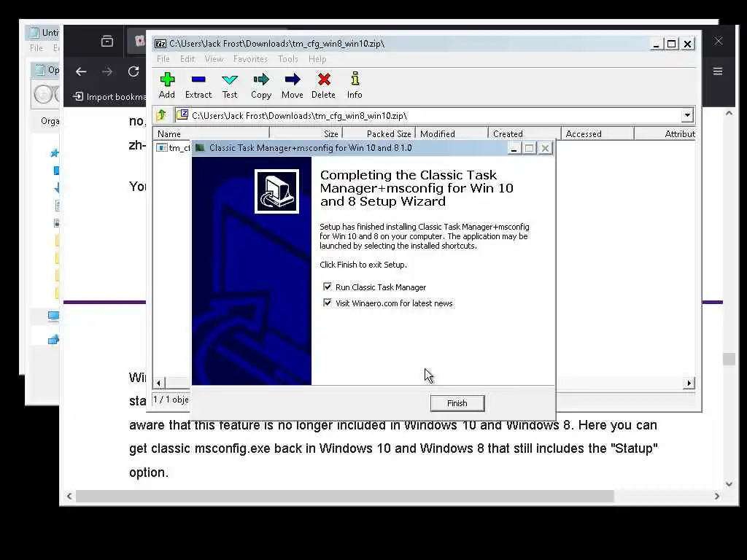Uncheck Visit Winaero.com for latest news
The height and width of the screenshot is (560, 747).
click(328, 303)
